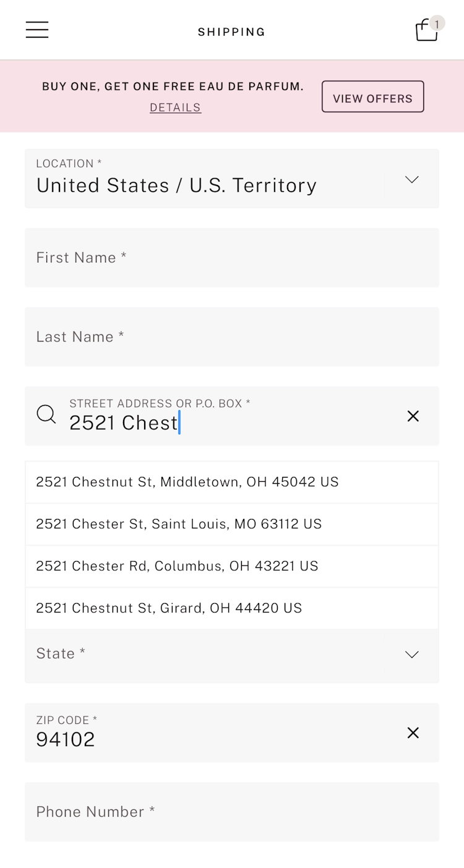
Task: Click the free eau de parfum banner text
Action: [x=173, y=87]
